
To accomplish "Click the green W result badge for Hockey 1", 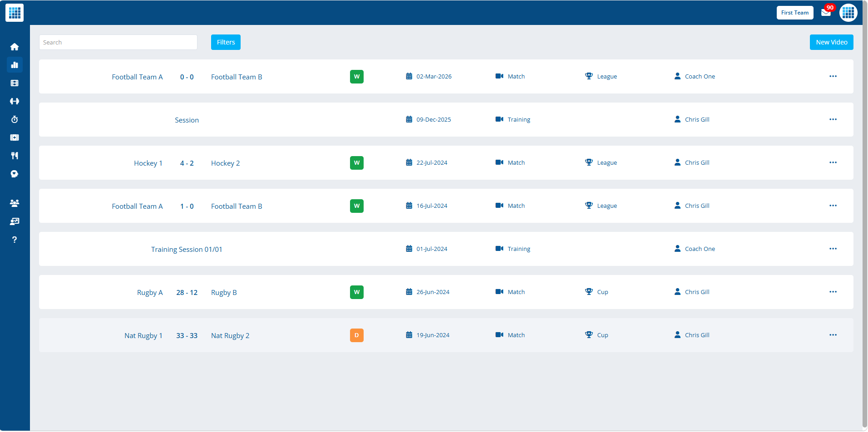I will tap(356, 162).
